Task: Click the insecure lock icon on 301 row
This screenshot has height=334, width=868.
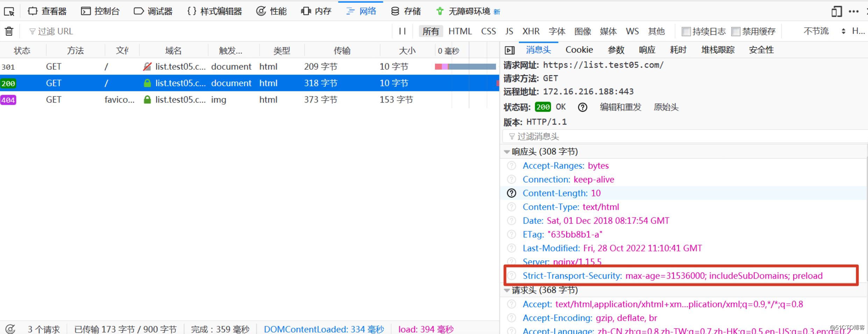Action: click(147, 67)
